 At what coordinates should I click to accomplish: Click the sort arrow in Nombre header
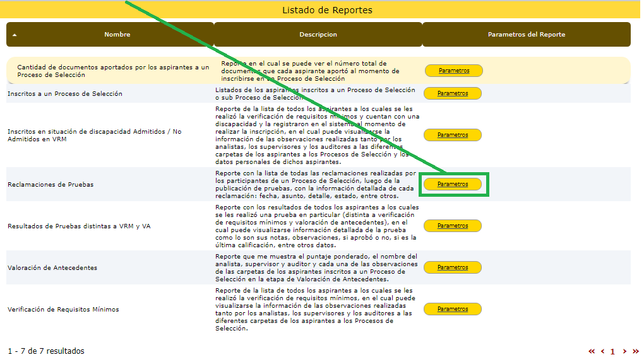click(15, 35)
